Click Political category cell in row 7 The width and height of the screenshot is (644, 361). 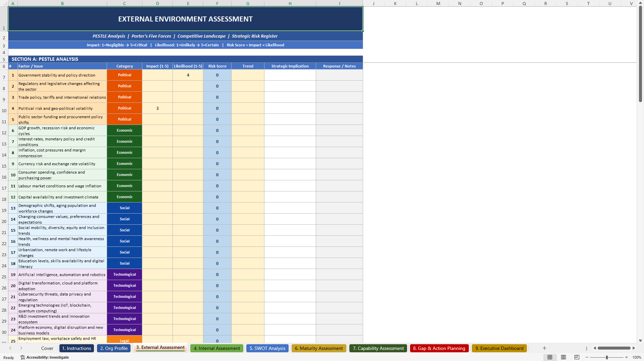[125, 75]
